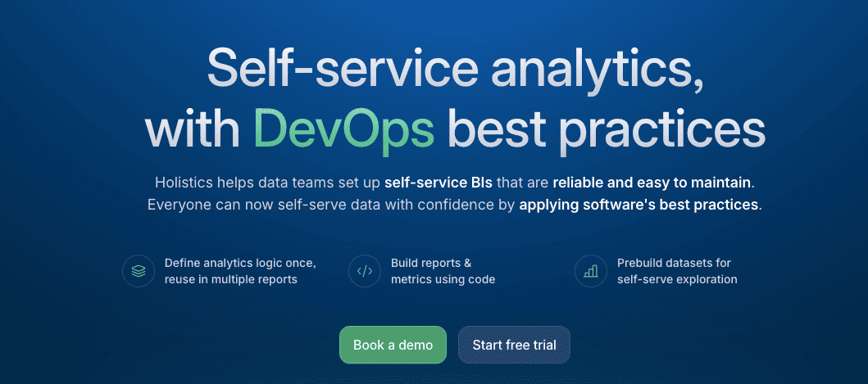Click the green DevOps word in heading
This screenshot has width=868, height=384.
(343, 129)
